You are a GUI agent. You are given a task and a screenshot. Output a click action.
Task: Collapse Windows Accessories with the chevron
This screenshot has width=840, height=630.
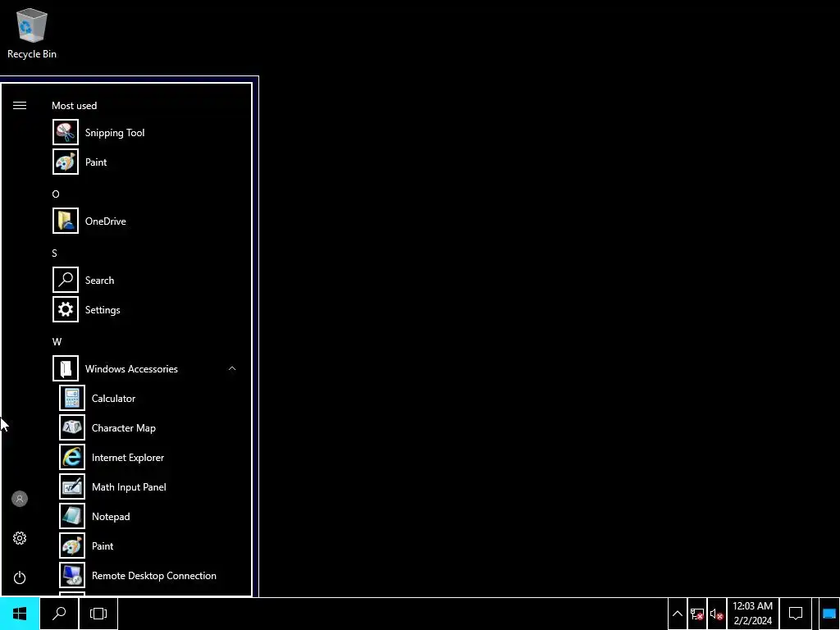232,368
